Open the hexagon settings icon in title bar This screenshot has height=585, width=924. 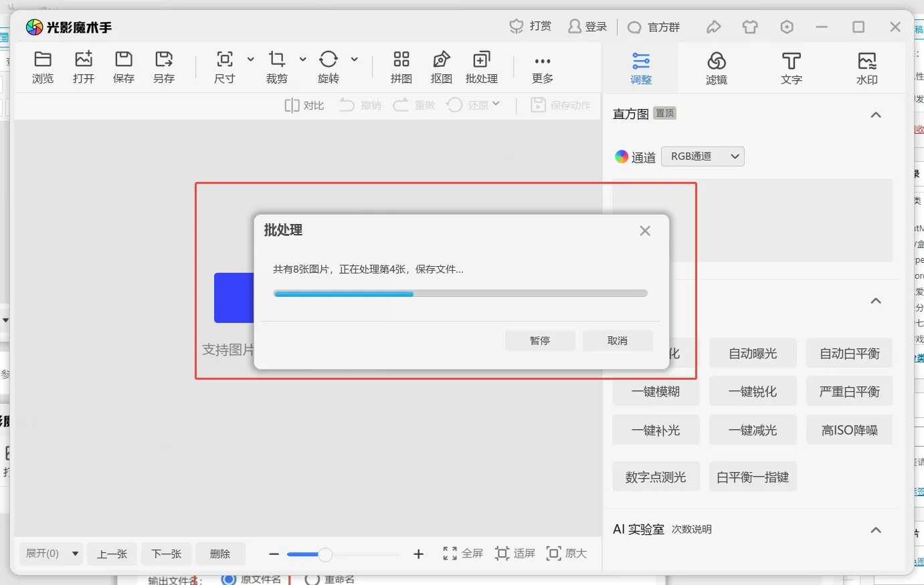click(787, 27)
